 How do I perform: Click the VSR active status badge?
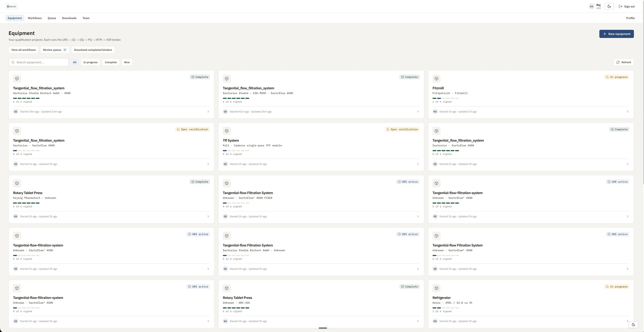618,182
